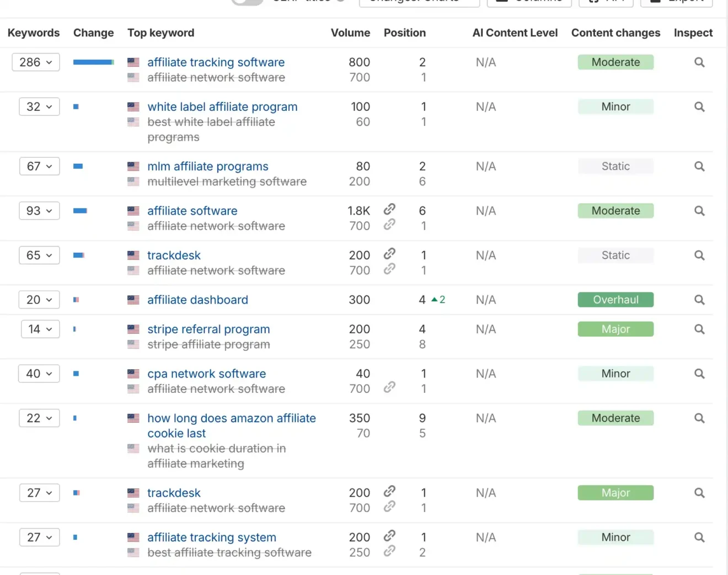The height and width of the screenshot is (575, 728).
Task: Click US flag next to affiliate dashboard
Action: coord(133,300)
